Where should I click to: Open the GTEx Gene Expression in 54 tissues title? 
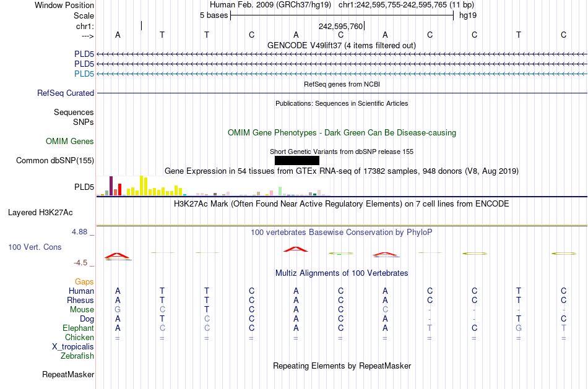342,171
